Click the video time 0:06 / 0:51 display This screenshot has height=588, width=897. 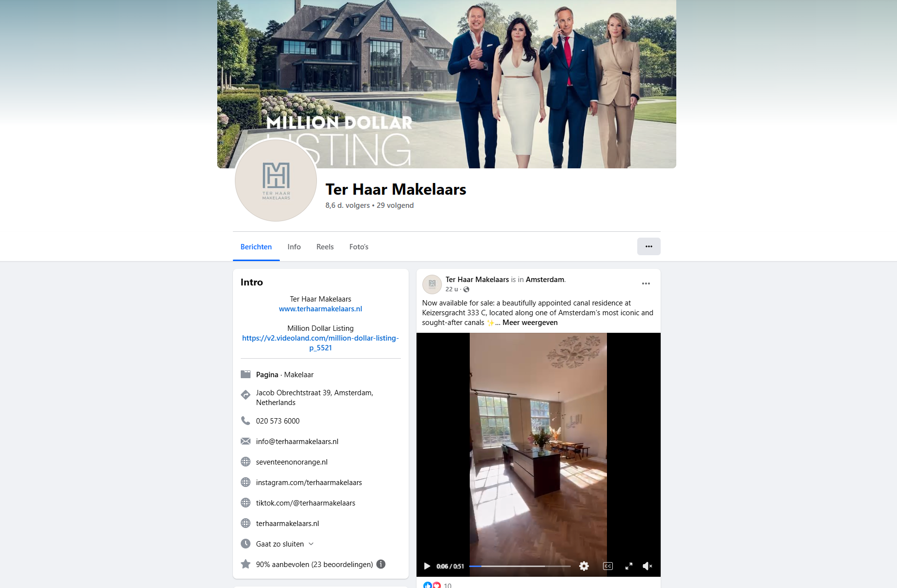click(450, 566)
